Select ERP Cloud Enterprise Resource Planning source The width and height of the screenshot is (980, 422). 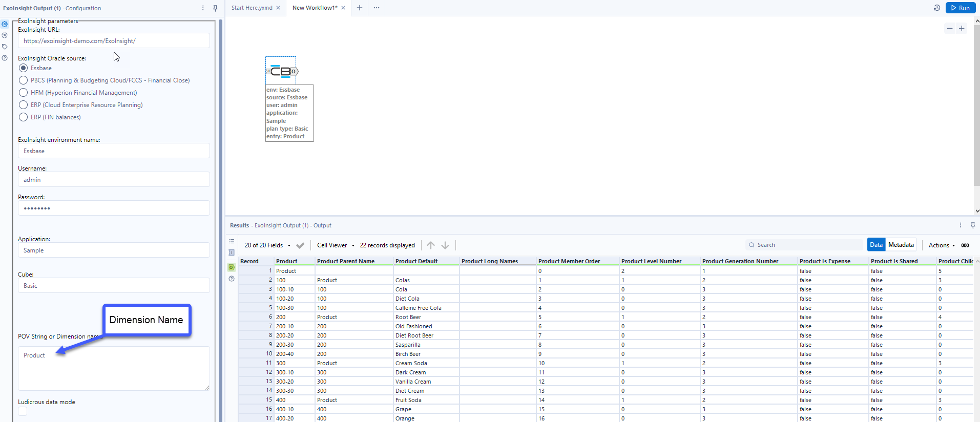coord(23,105)
